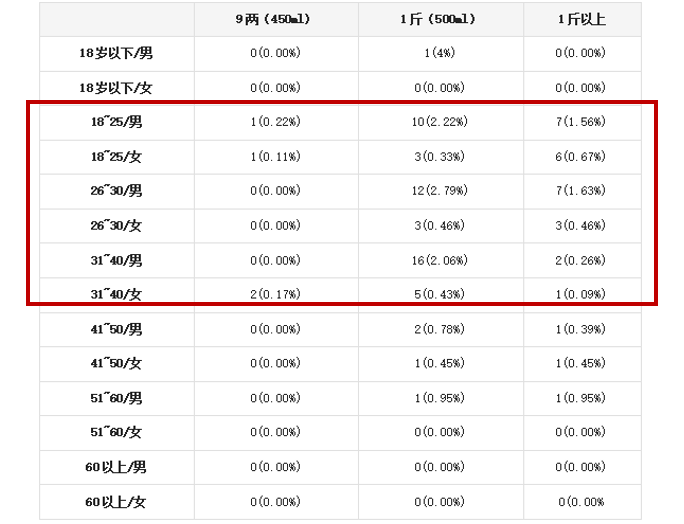Click the 60以上/男 row label

coord(116,467)
